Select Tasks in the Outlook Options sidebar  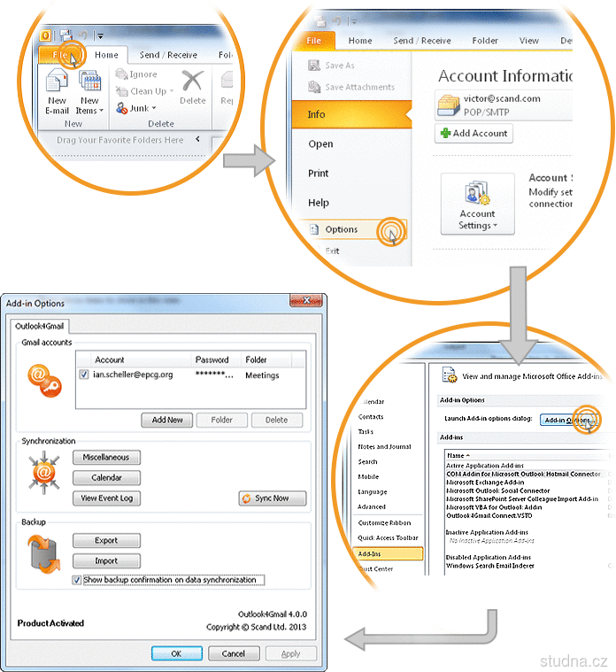[x=366, y=431]
